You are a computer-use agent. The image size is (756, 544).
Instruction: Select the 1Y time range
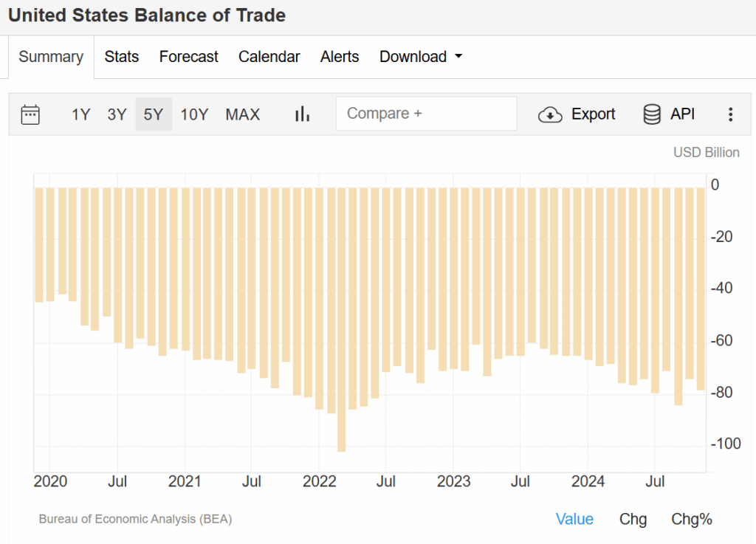pos(80,114)
